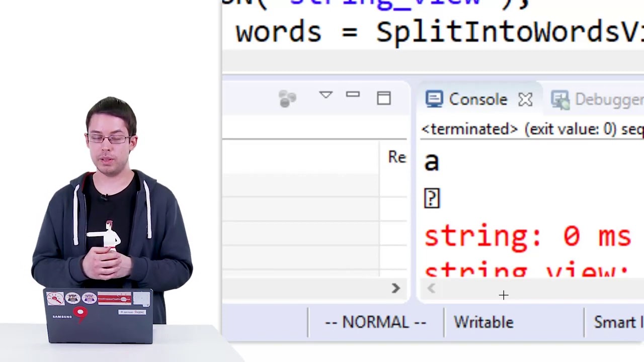Click the Smart Insert status bar entry
This screenshot has height=362, width=644.
[619, 322]
